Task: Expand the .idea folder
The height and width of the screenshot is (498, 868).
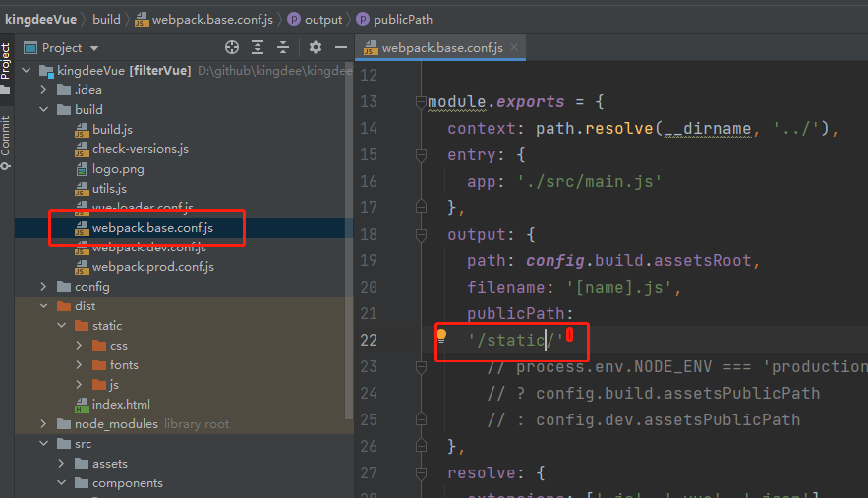Action: coord(43,90)
